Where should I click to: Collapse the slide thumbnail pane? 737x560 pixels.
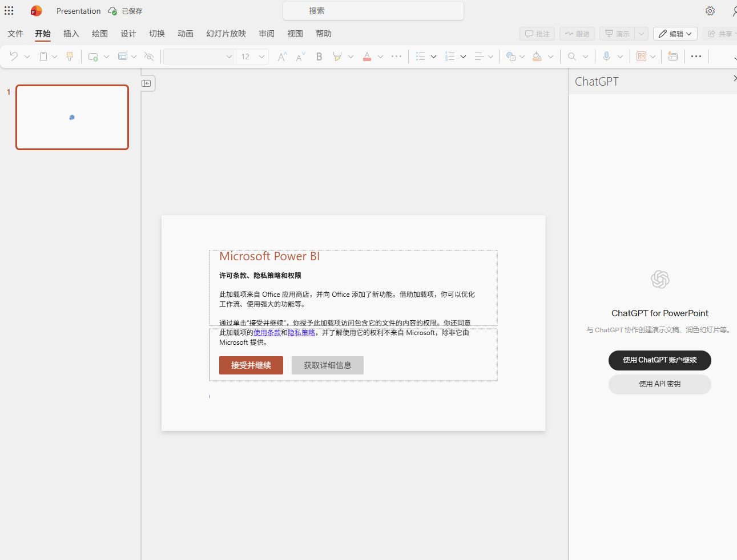[147, 83]
